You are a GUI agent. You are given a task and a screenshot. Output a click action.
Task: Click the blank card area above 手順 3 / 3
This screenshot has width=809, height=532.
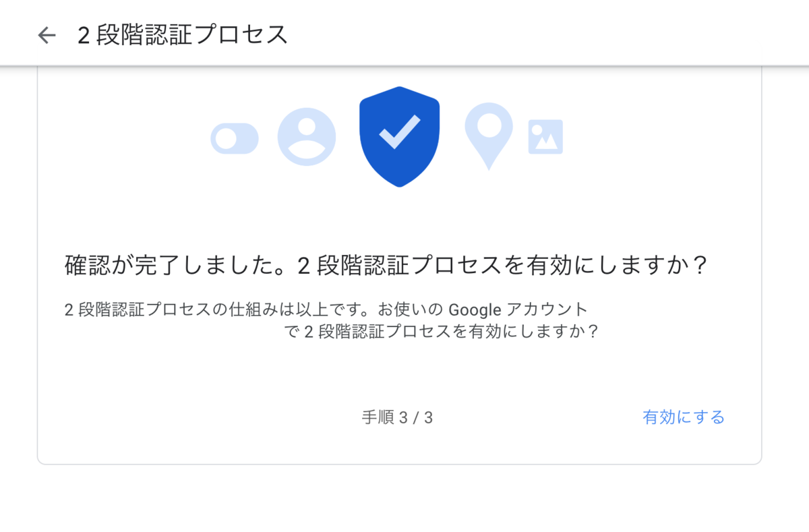397,374
